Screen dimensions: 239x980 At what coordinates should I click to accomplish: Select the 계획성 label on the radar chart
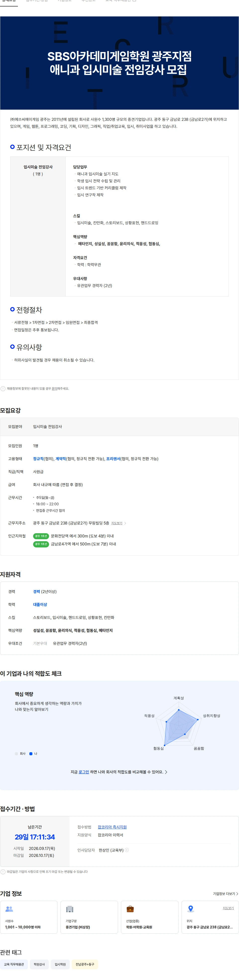179,698
